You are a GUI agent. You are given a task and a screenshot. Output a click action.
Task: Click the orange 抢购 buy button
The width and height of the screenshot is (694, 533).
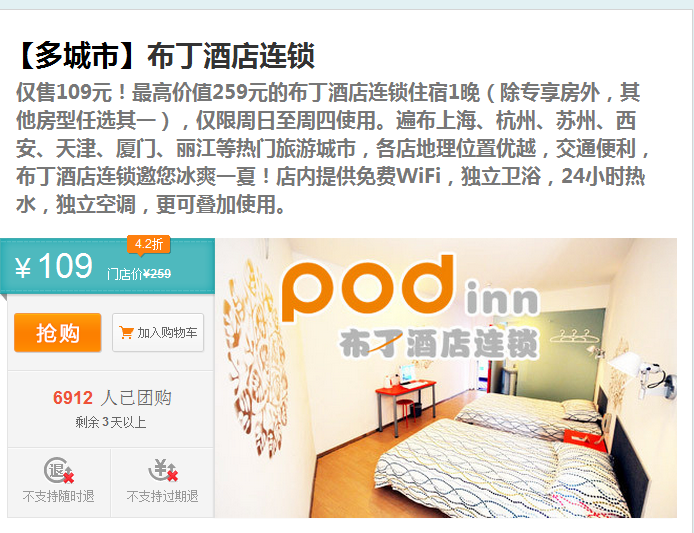pos(58,332)
